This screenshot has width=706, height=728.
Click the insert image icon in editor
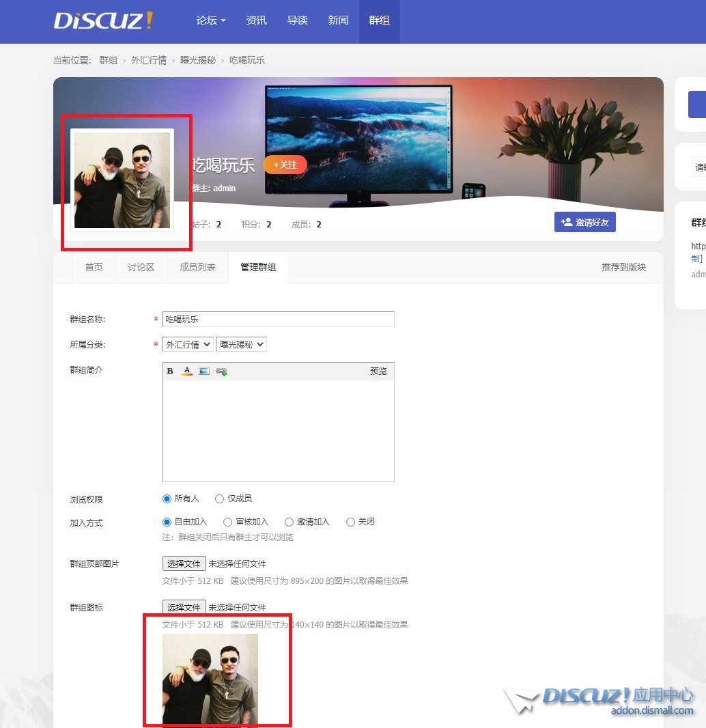204,372
